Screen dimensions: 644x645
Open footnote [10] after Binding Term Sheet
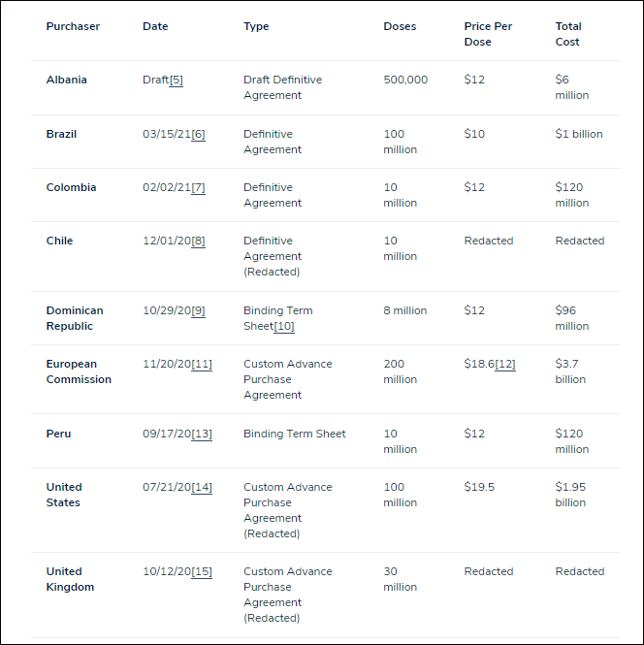(x=284, y=327)
